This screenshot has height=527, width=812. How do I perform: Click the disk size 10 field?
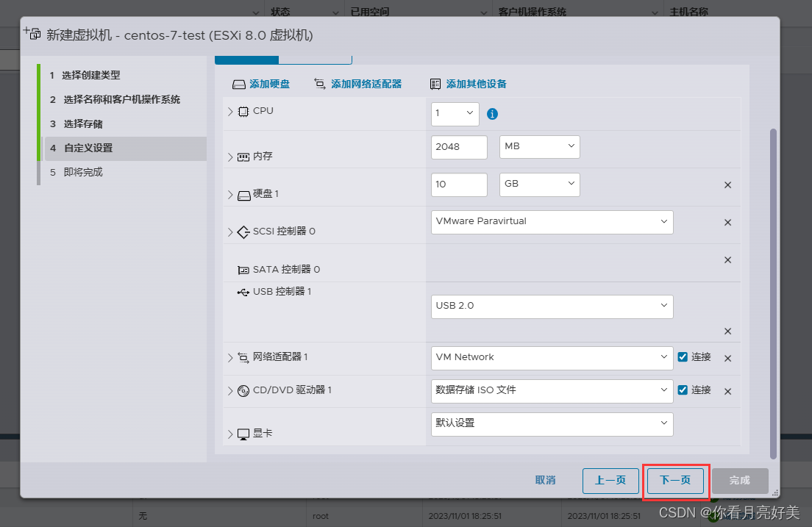(460, 184)
